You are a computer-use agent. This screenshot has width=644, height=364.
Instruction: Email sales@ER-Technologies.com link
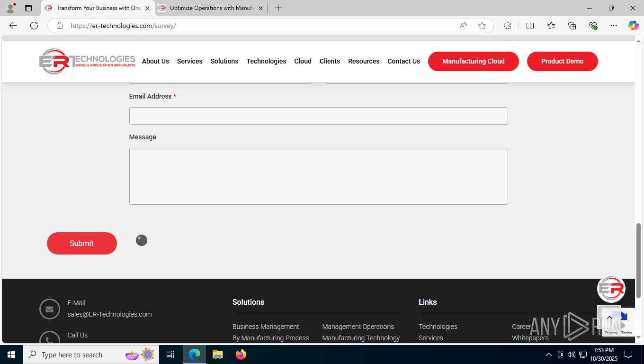pos(109,314)
